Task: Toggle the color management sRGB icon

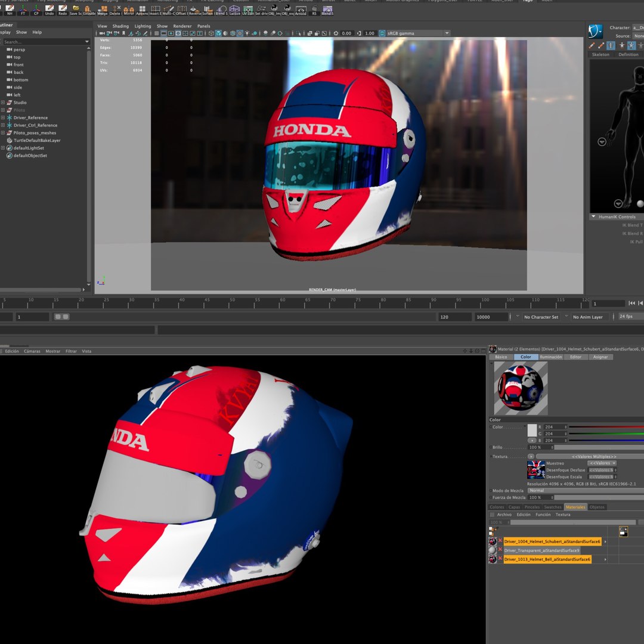Action: point(382,33)
